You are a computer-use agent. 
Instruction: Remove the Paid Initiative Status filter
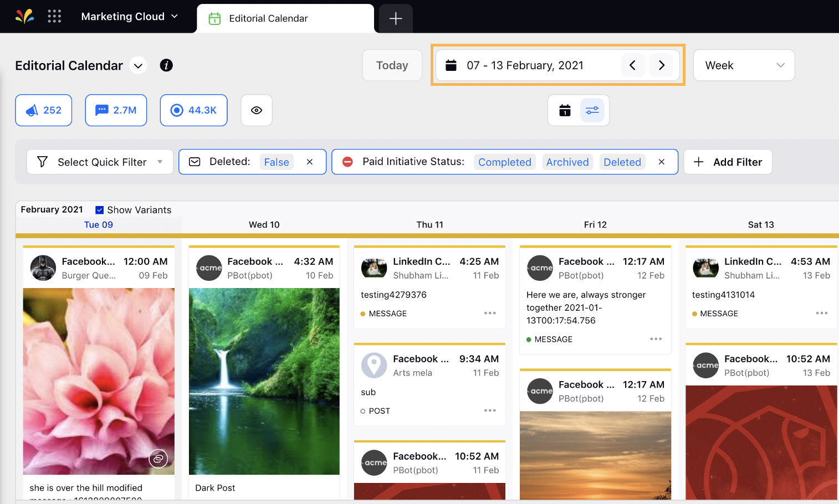tap(662, 162)
